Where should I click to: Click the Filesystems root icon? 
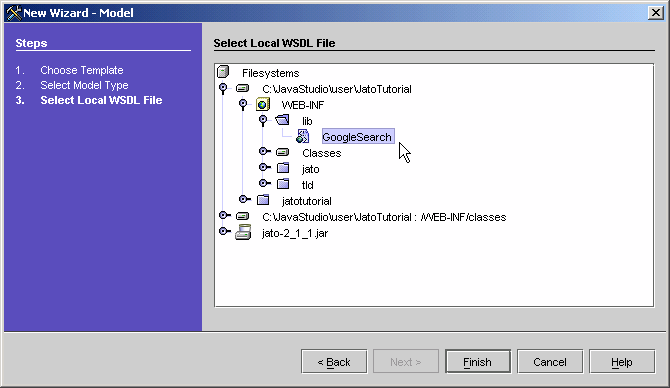click(223, 72)
